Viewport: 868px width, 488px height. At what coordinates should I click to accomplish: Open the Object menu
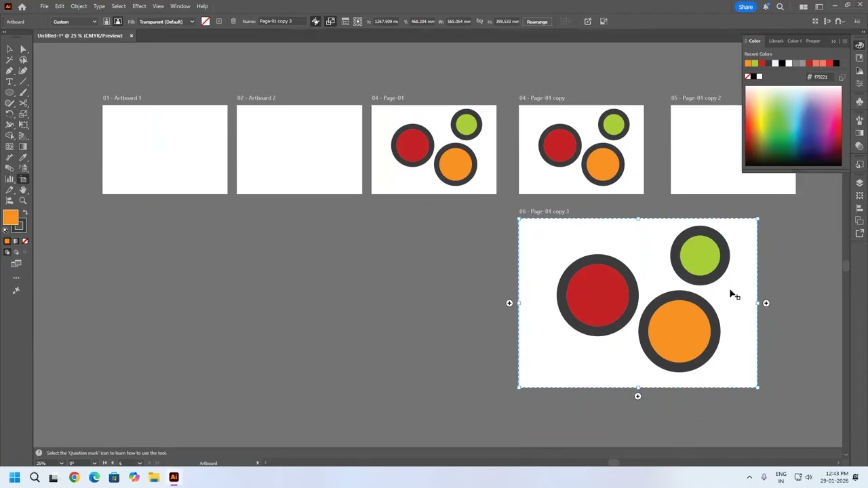coord(79,6)
